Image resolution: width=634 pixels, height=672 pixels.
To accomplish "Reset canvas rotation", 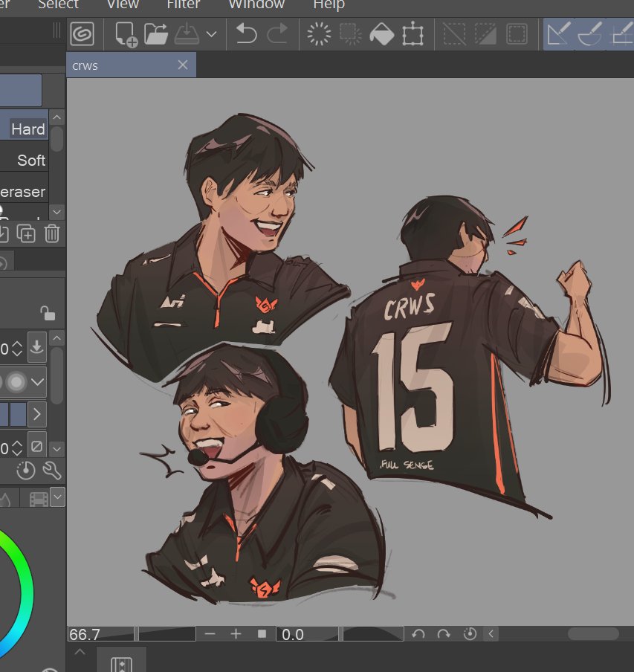I will [470, 634].
